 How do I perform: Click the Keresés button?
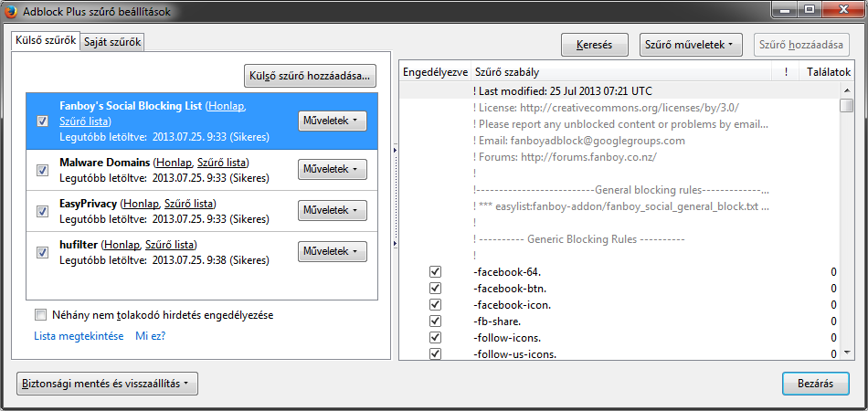[594, 45]
